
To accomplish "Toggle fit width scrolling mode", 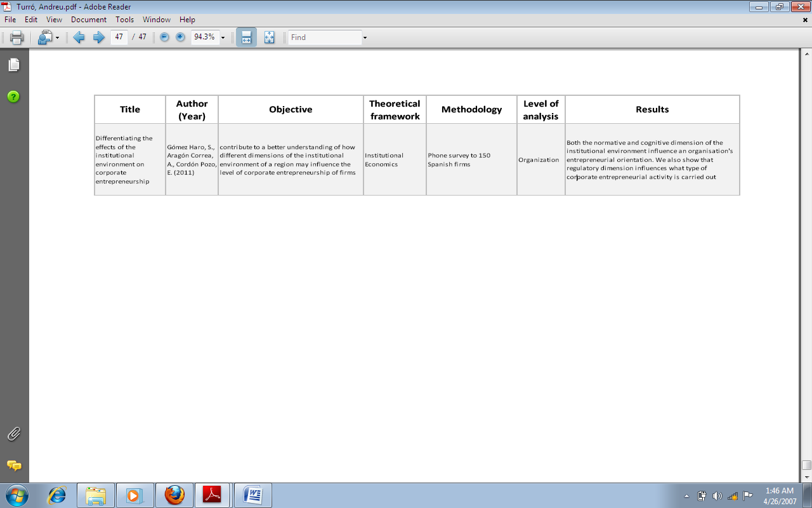I will [246, 37].
